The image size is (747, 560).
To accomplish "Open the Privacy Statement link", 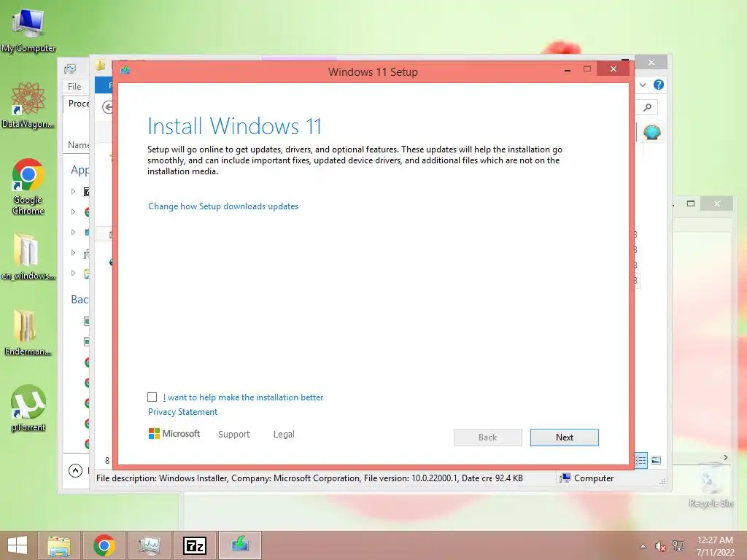I will 182,412.
